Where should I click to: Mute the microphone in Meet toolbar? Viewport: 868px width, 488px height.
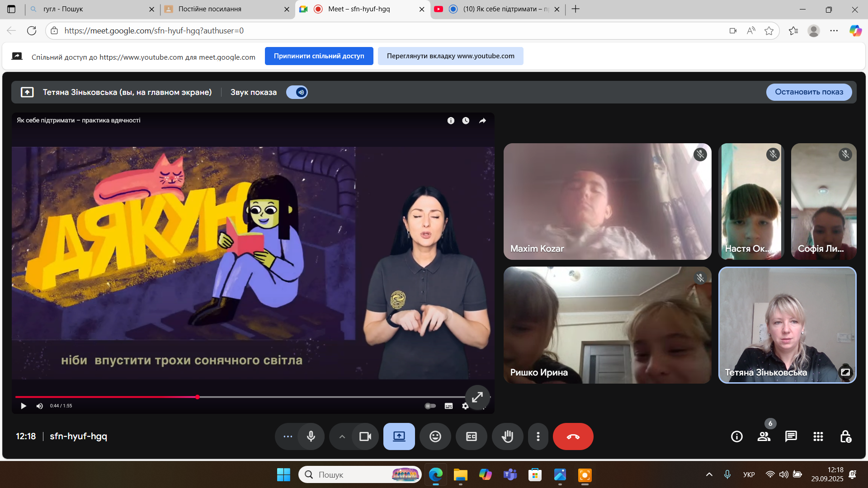coord(311,436)
